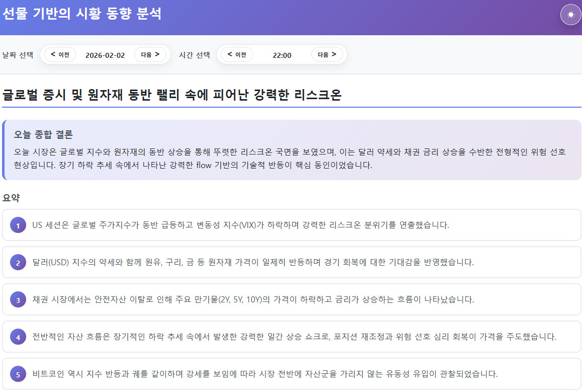This screenshot has height=392, width=582.
Task: Click the number 3 badge in summary
Action: [18, 300]
